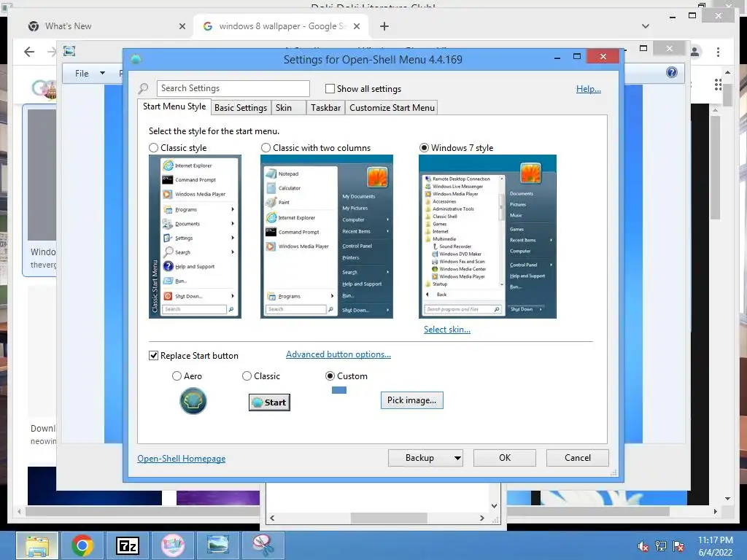Viewport: 747px width, 560px height.
Task: Click the snipping window scroll right arrow
Action: (481, 518)
